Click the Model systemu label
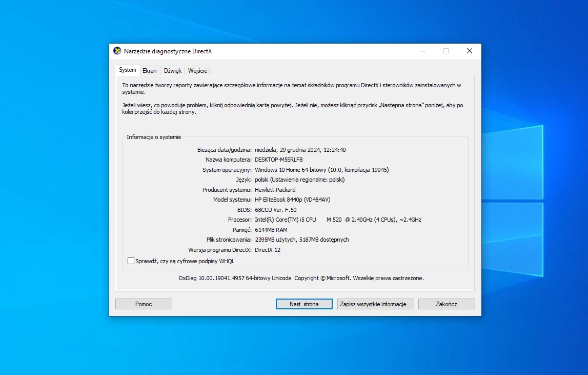 (233, 200)
